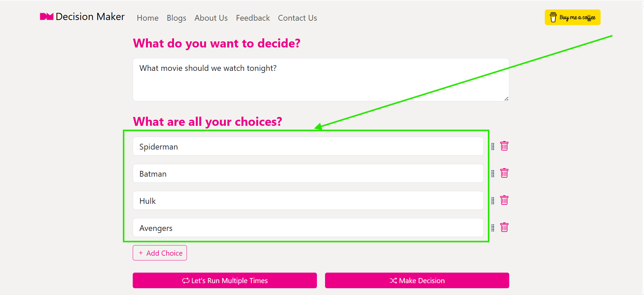Open the Home navigation link
The image size is (644, 295).
click(147, 18)
